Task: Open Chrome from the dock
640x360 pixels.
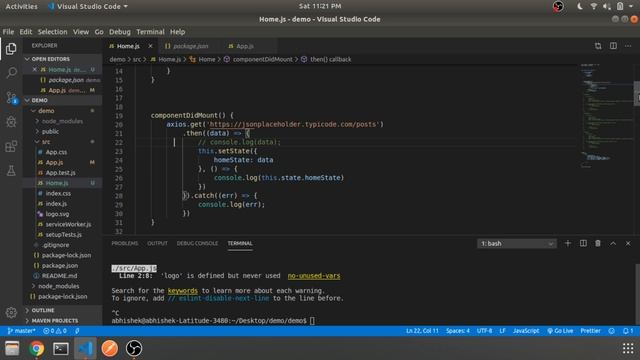Action: [x=36, y=348]
